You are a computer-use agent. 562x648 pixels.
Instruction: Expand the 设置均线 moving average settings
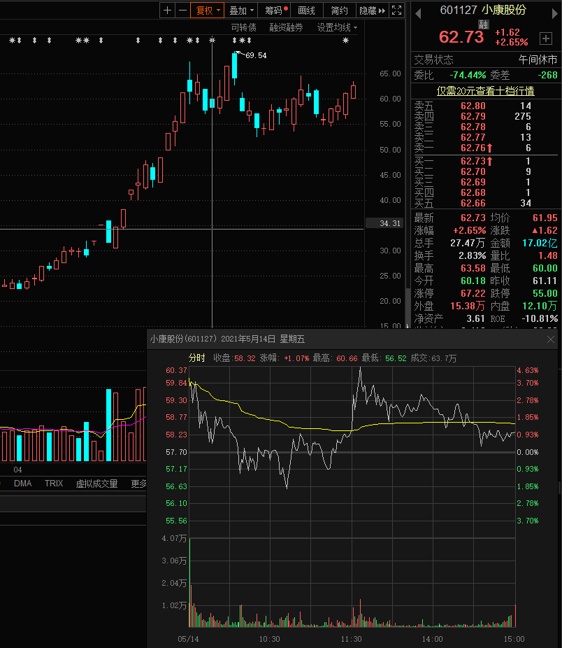(x=337, y=28)
